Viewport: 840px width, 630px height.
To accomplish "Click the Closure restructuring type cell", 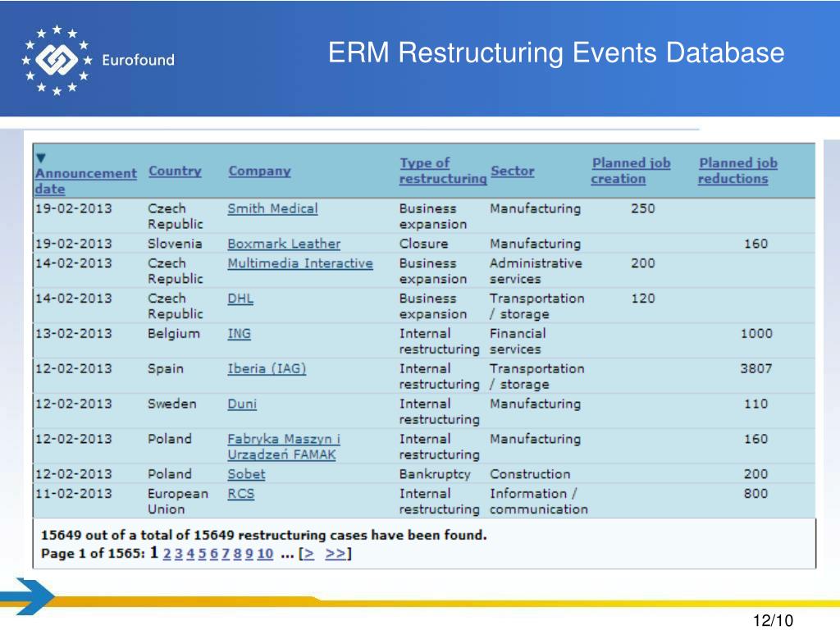I will tap(423, 244).
